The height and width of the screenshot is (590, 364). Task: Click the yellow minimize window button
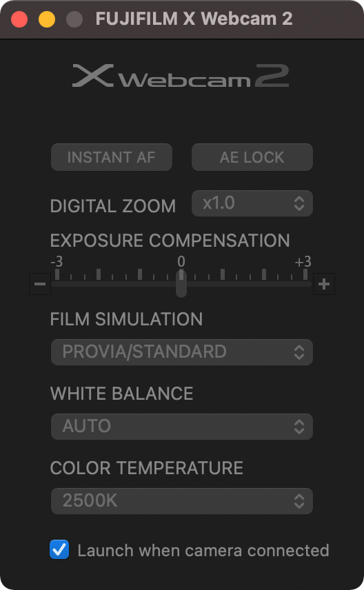pos(47,19)
